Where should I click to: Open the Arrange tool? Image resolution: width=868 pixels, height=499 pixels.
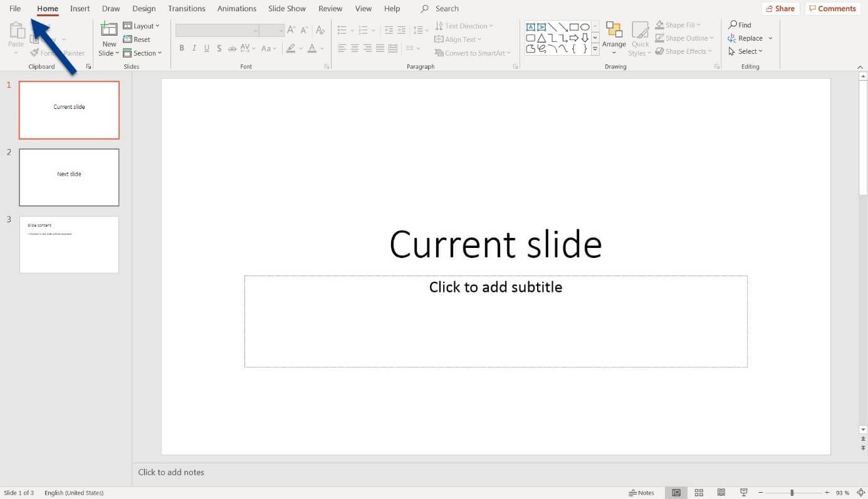pos(614,38)
